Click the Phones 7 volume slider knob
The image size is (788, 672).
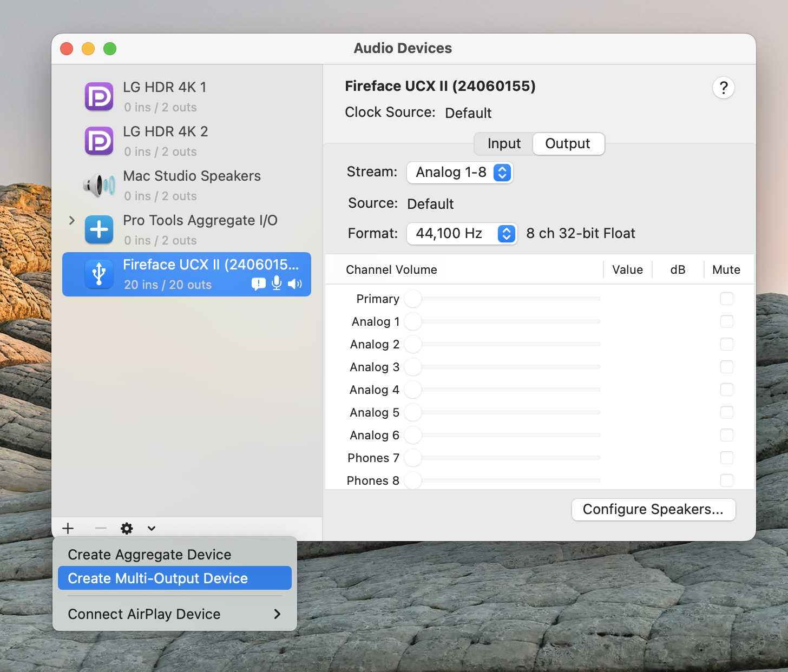pyautogui.click(x=413, y=458)
